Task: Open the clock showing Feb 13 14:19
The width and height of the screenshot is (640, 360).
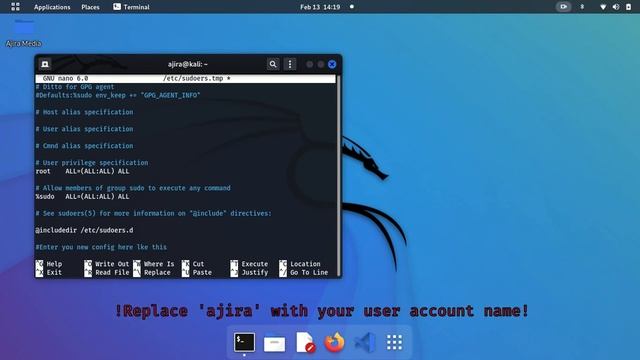Action: [x=320, y=7]
